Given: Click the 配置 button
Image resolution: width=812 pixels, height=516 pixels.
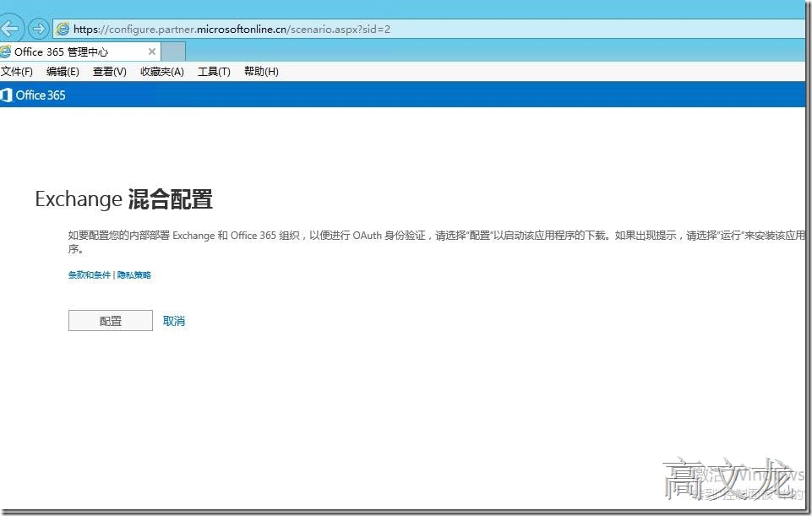Looking at the screenshot, I should click(111, 320).
